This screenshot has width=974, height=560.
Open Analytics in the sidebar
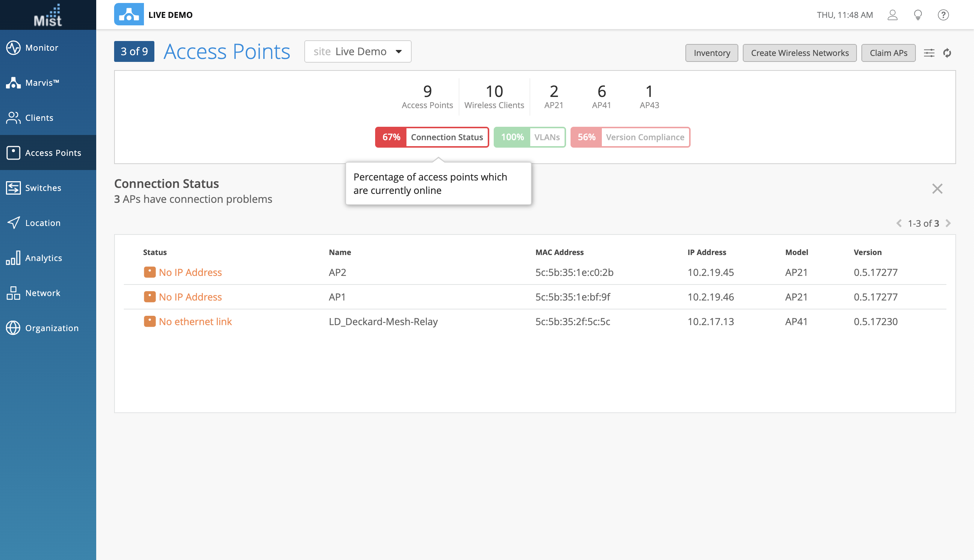[x=44, y=258]
